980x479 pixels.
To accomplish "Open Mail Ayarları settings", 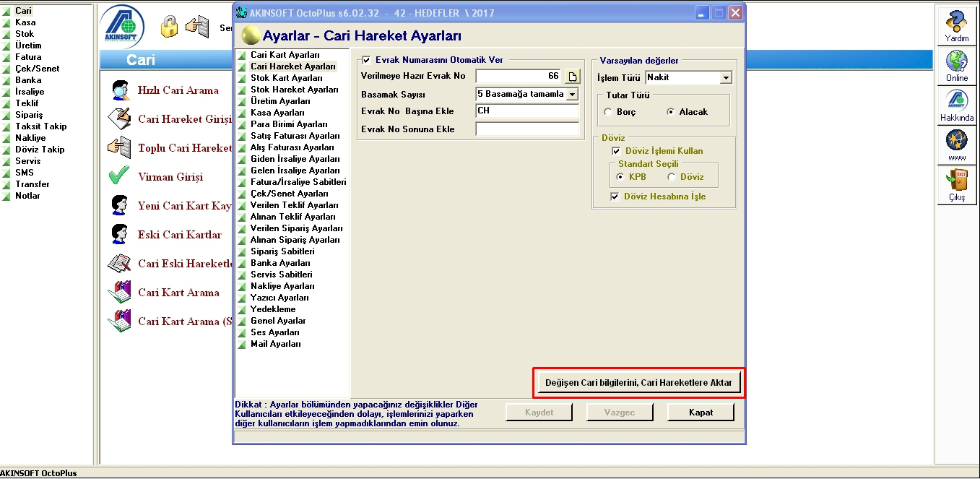I will (x=275, y=344).
